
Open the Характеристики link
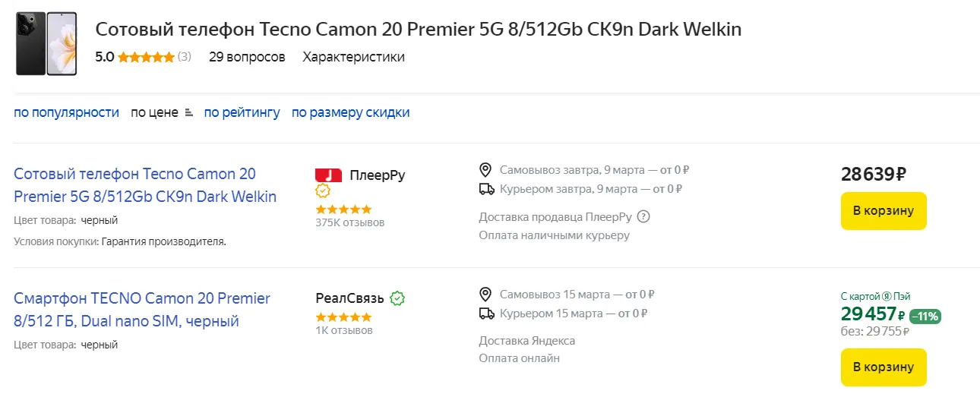tap(353, 57)
